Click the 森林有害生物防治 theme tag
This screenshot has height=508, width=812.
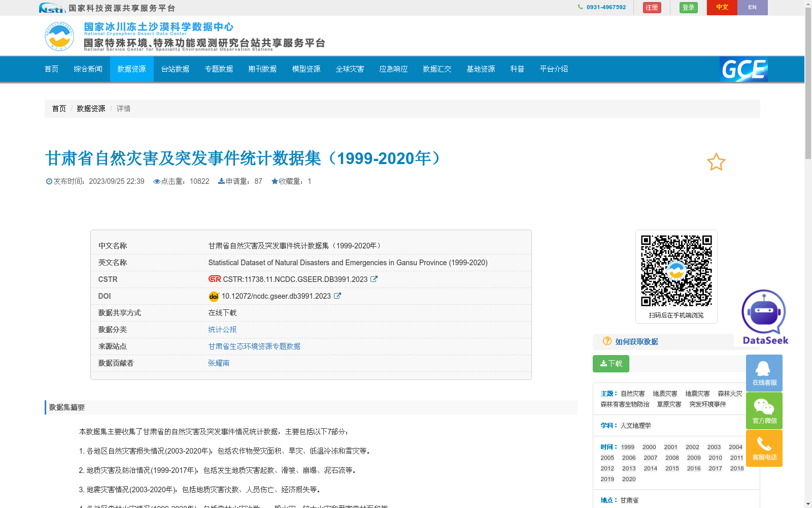click(x=625, y=404)
